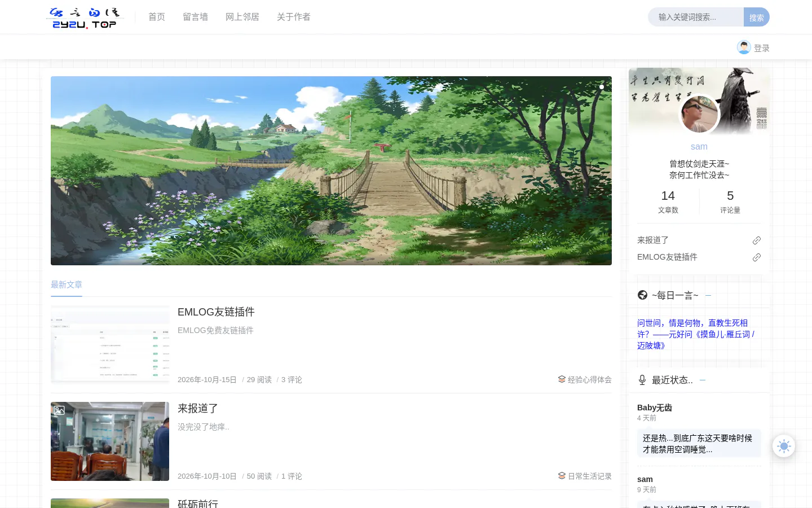
Task: Click the globe icon beside ~每日一言~
Action: pyautogui.click(x=642, y=295)
